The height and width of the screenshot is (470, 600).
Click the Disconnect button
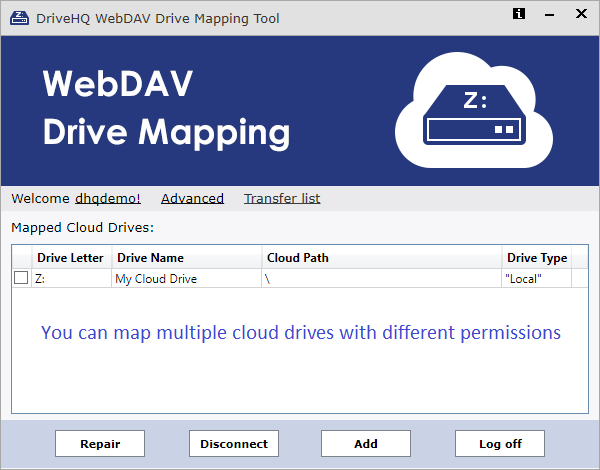pyautogui.click(x=234, y=444)
